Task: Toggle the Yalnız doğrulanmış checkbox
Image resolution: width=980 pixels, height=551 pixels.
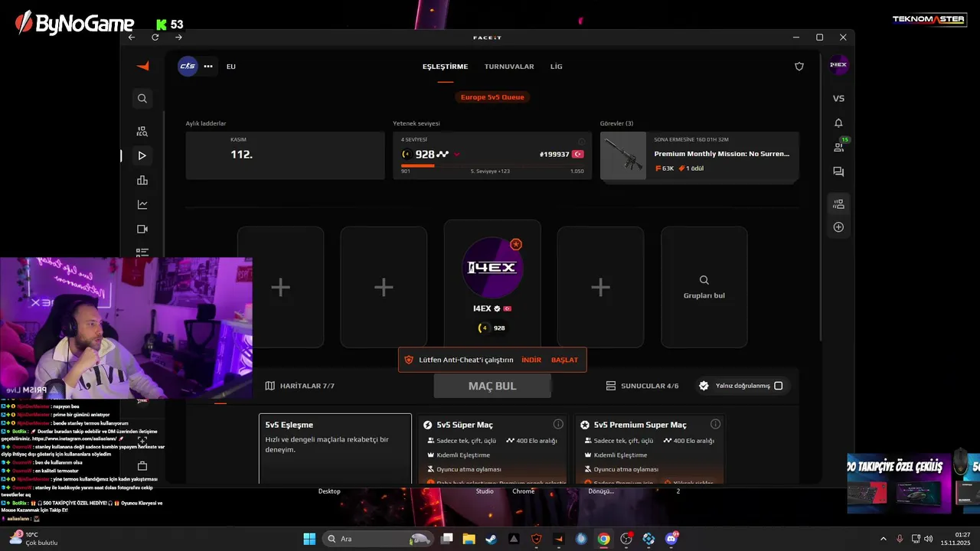Action: [x=778, y=386]
